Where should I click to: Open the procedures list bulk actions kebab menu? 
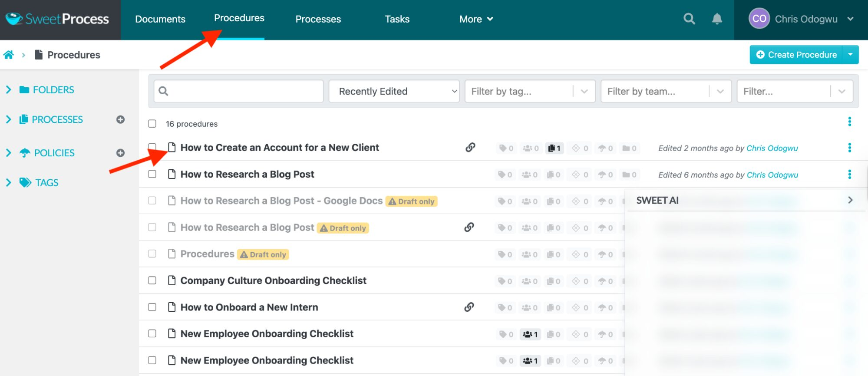(x=850, y=122)
